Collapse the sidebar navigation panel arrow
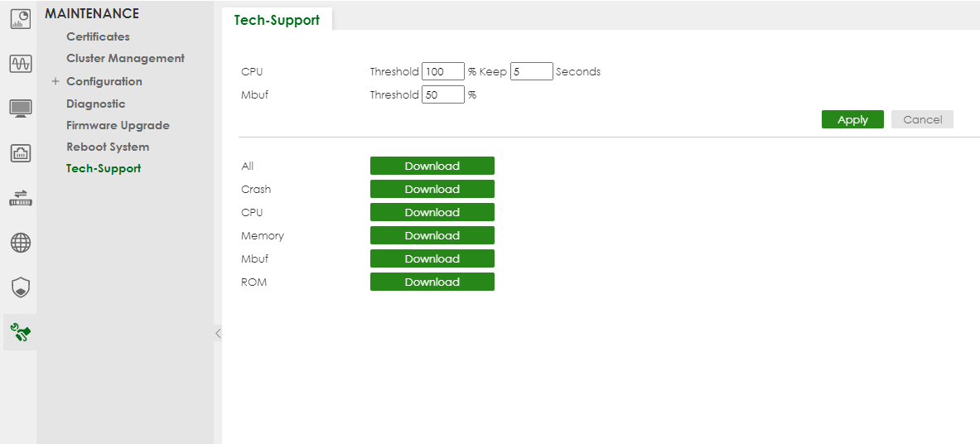The width and height of the screenshot is (980, 444). (218, 333)
